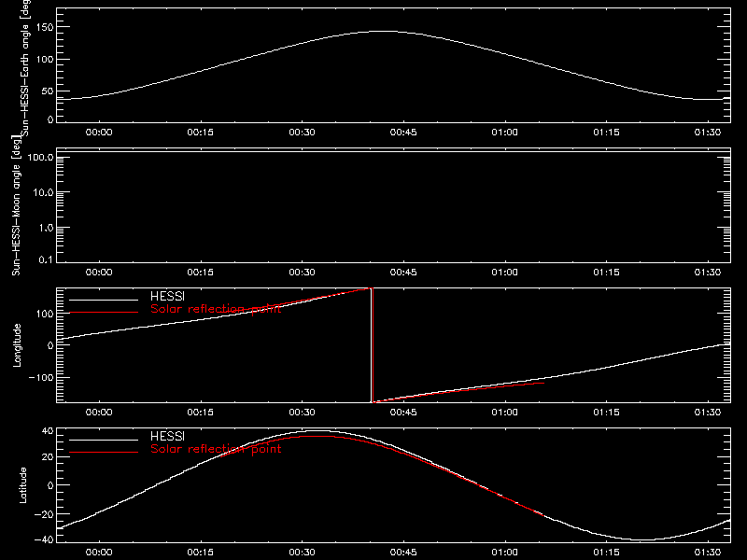Click the HESSI legend entry in Longitude plot
Screen dimensions: 747x560
(x=167, y=297)
